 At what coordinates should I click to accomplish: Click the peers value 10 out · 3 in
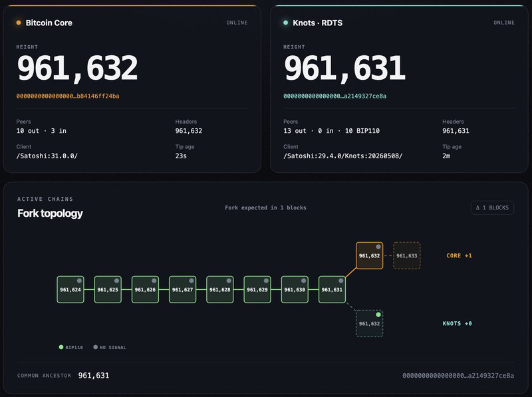click(x=41, y=130)
